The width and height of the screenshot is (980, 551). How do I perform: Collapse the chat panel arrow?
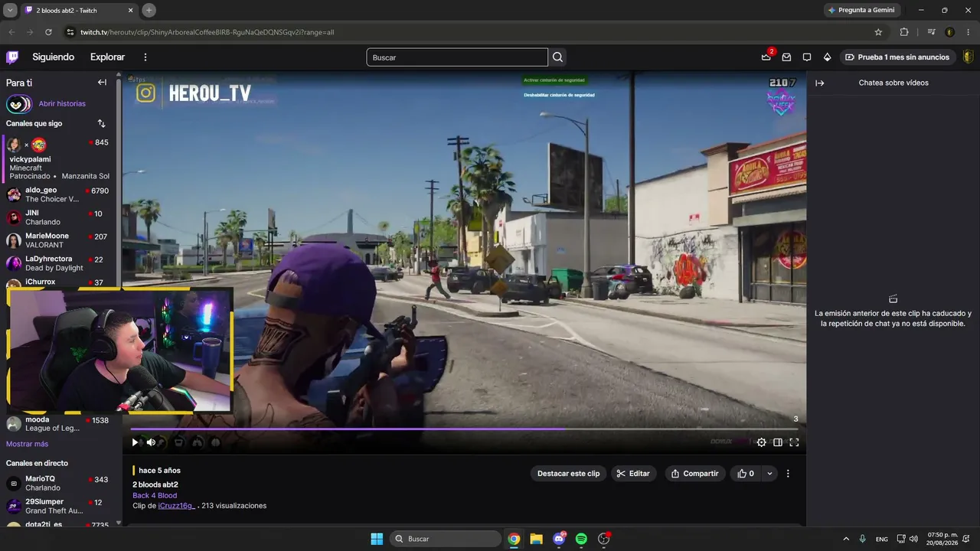pyautogui.click(x=819, y=83)
